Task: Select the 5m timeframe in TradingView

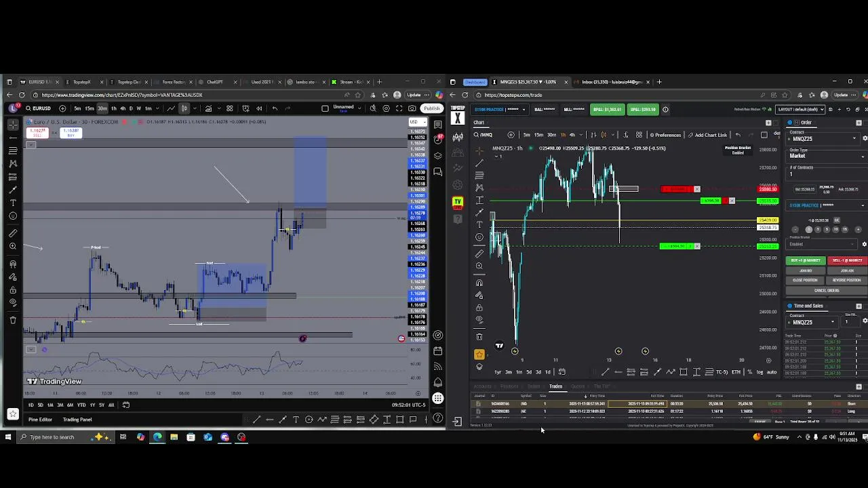Action: coord(77,108)
